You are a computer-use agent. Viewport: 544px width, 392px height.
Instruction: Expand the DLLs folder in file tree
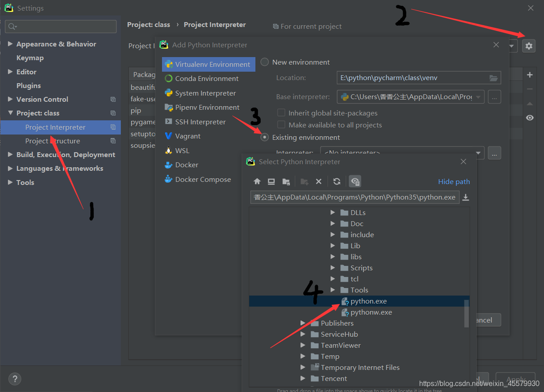pyautogui.click(x=333, y=213)
